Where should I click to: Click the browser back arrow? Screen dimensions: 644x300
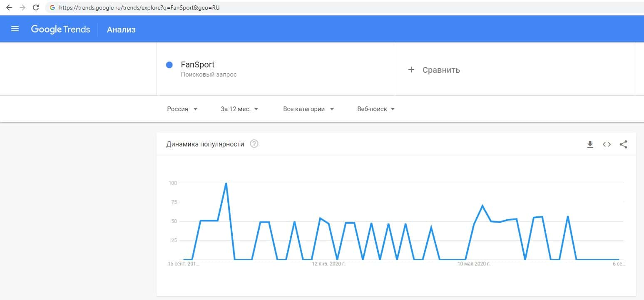click(x=9, y=7)
